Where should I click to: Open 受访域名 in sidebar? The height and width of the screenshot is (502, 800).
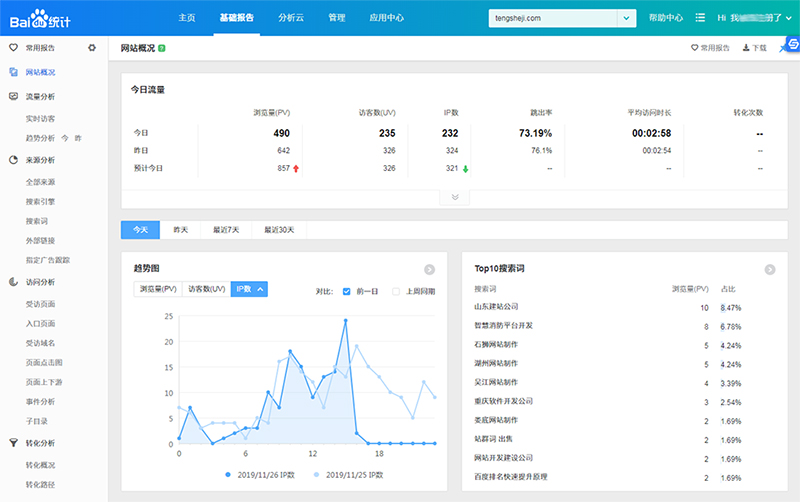(40, 343)
